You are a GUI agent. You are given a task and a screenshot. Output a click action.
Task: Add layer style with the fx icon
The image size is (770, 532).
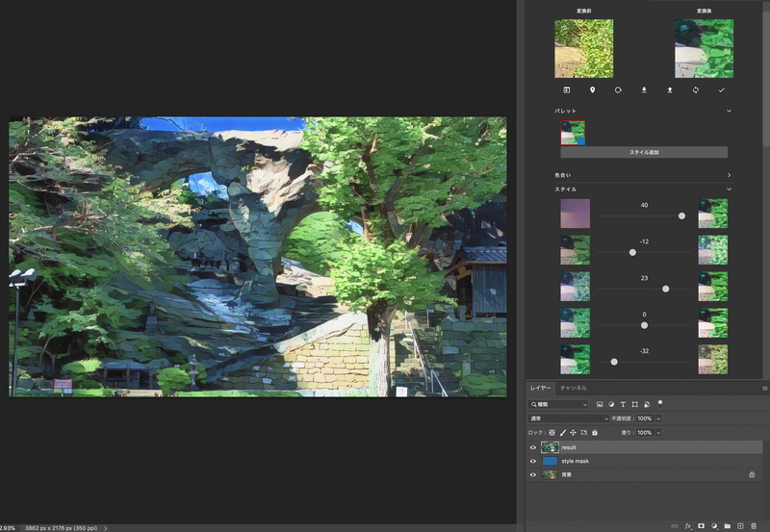[688, 525]
